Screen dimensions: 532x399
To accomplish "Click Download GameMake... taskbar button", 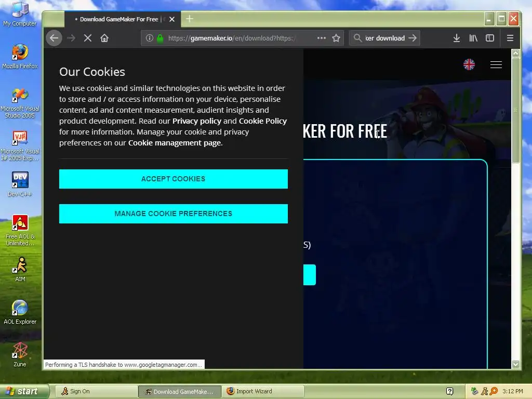I will click(179, 391).
